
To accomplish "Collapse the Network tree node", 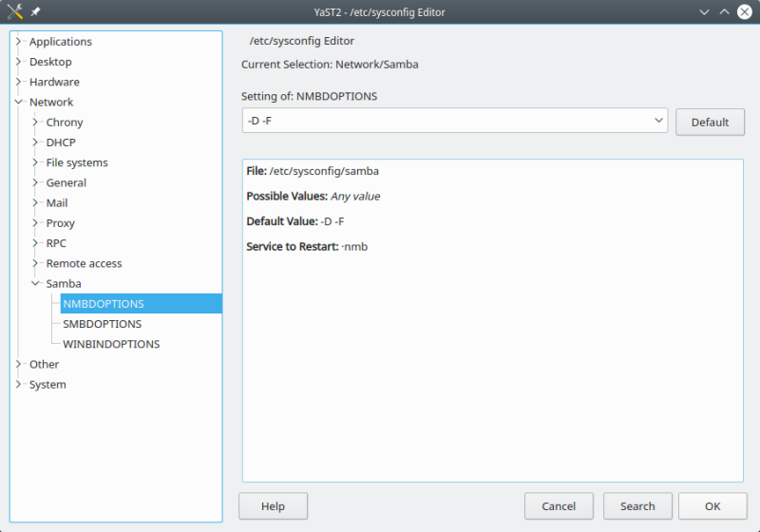I will pyautogui.click(x=18, y=102).
